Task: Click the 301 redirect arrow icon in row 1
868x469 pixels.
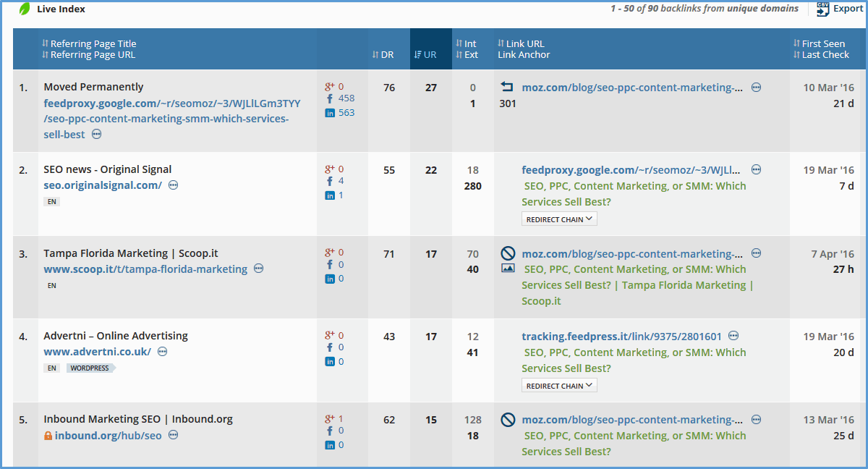Action: [507, 87]
